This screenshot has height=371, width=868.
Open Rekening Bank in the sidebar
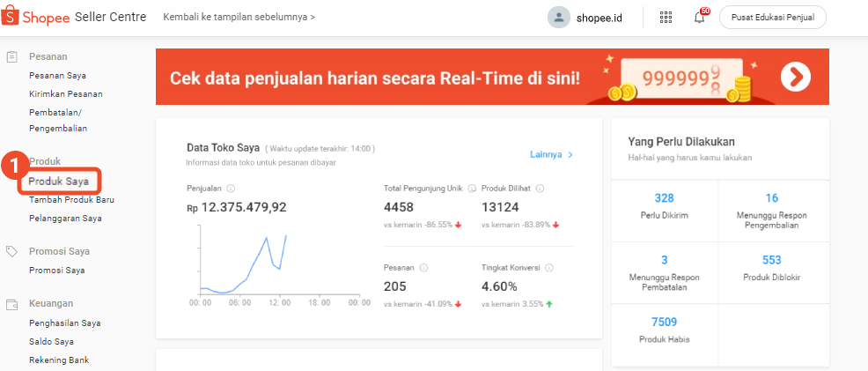pos(59,360)
